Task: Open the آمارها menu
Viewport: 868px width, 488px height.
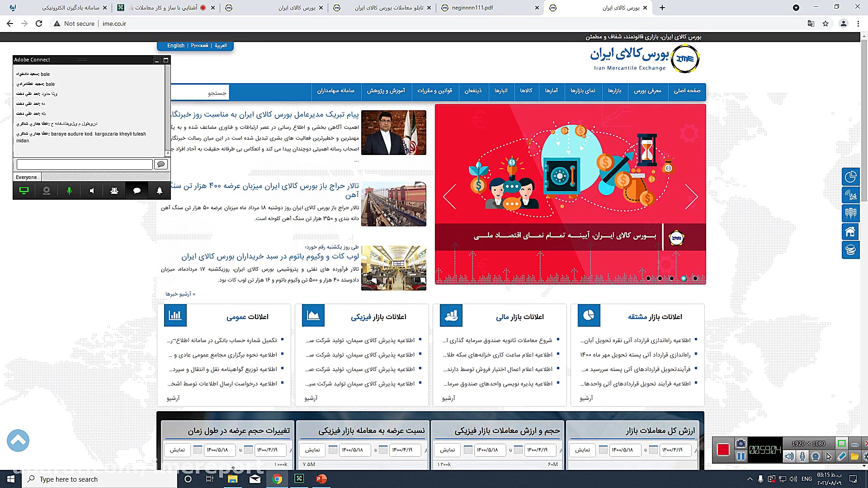Action: click(551, 91)
